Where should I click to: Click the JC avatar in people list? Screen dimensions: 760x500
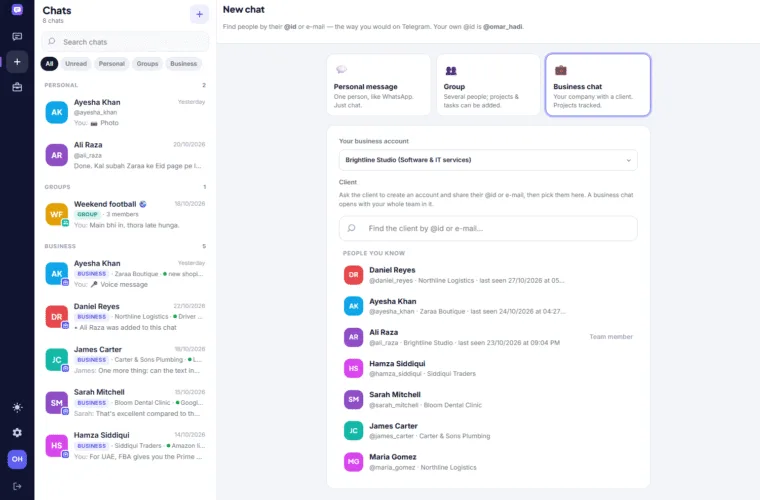click(x=353, y=431)
